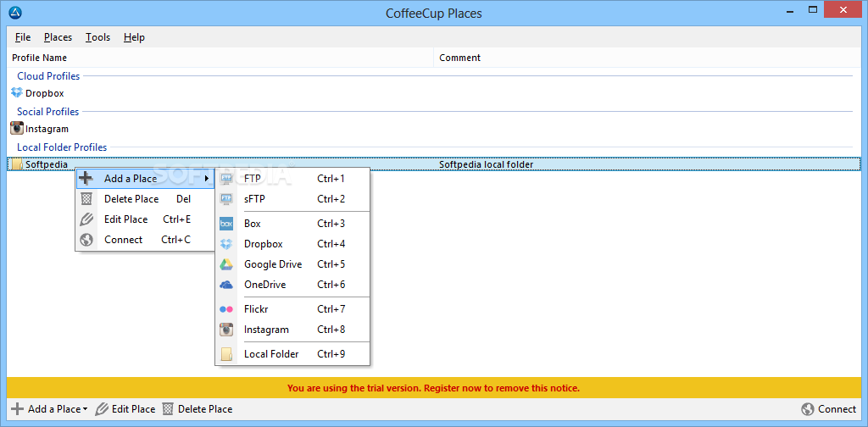The width and height of the screenshot is (868, 427).
Task: Choose Connect from the context menu
Action: tap(145, 240)
